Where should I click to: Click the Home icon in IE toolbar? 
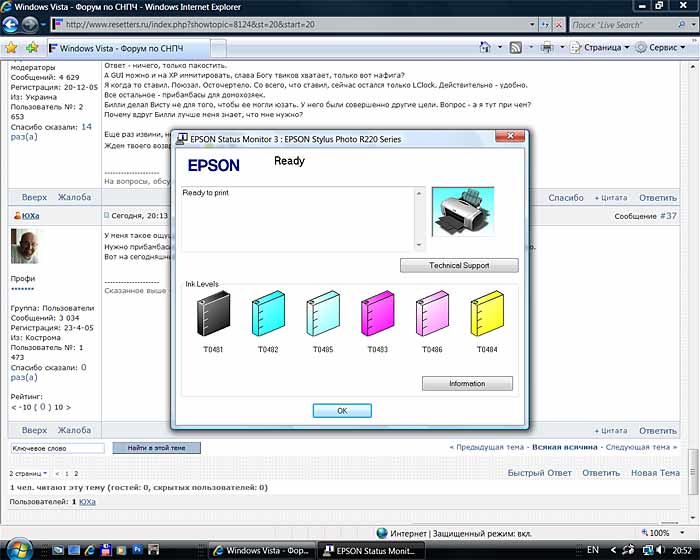coord(485,47)
